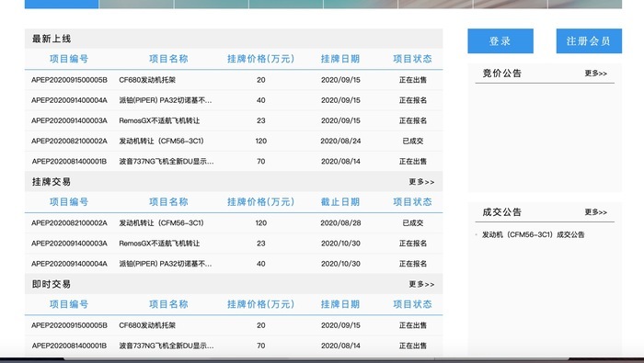The image size is (644, 363).
Task: Open APEP2020091500005B in 最新上线 list
Action: point(69,80)
